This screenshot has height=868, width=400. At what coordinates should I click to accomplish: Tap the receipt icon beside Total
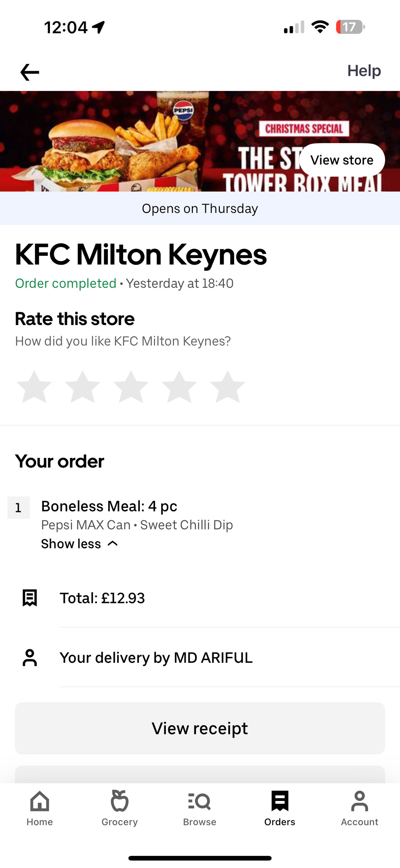(30, 598)
